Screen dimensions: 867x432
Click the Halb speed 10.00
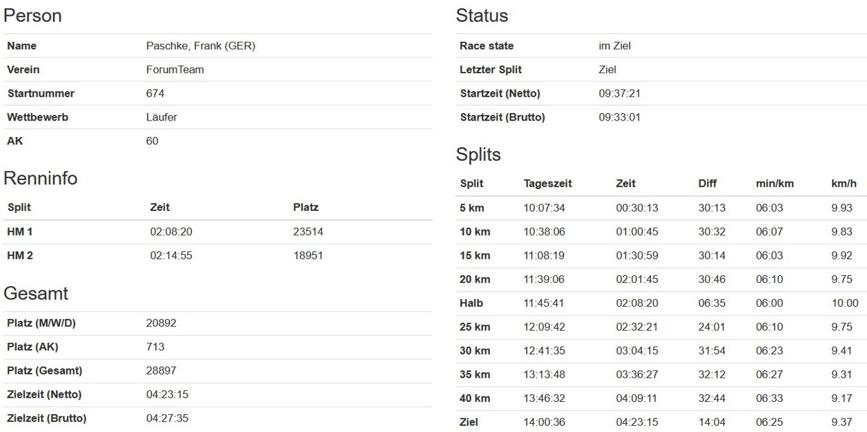tap(844, 303)
